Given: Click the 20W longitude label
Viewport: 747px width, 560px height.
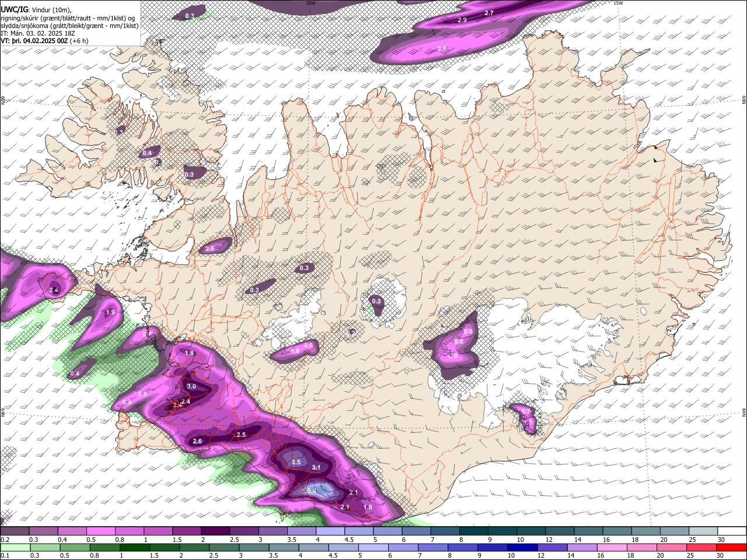Looking at the screenshot, I should click(x=310, y=3).
